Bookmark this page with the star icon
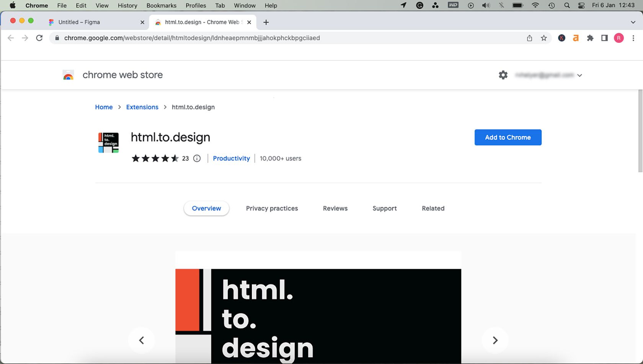The height and width of the screenshot is (364, 643). pyautogui.click(x=543, y=38)
